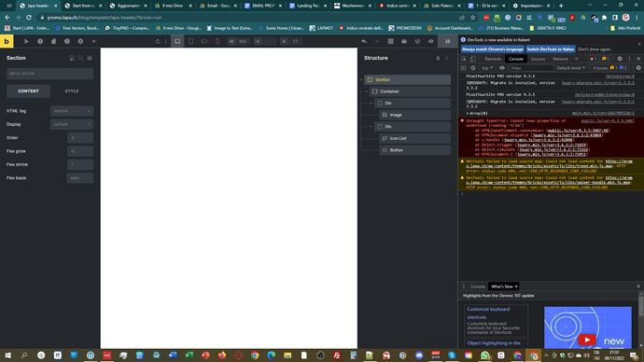
Task: Show more DevTools tabs chevron
Action: click(577, 59)
